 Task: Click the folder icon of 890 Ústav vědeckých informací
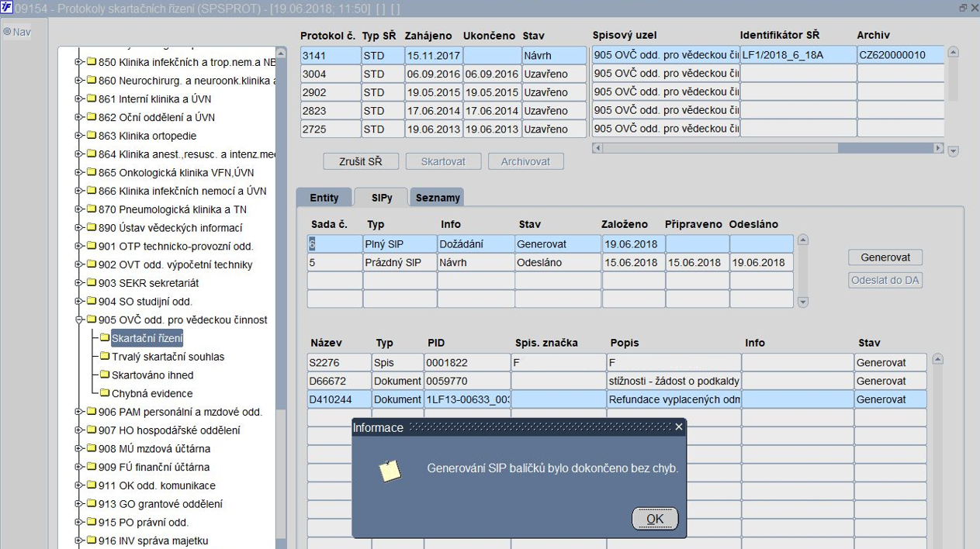tap(92, 228)
